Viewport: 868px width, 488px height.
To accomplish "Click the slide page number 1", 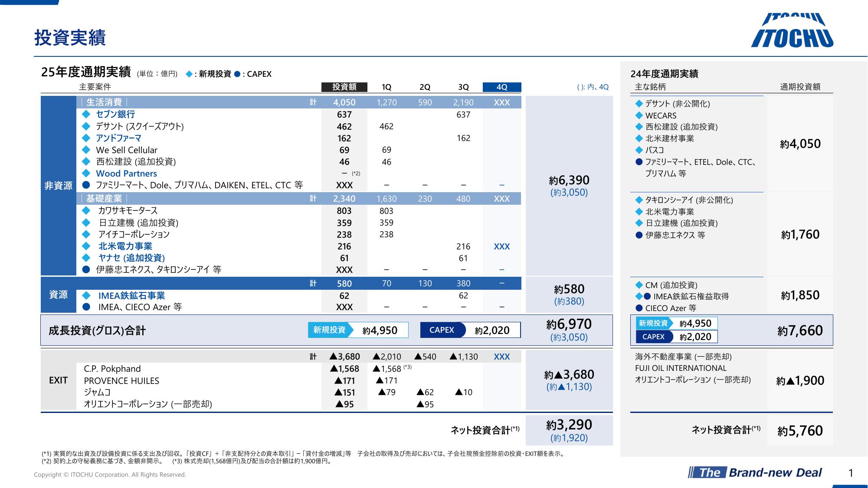I will pos(851,473).
